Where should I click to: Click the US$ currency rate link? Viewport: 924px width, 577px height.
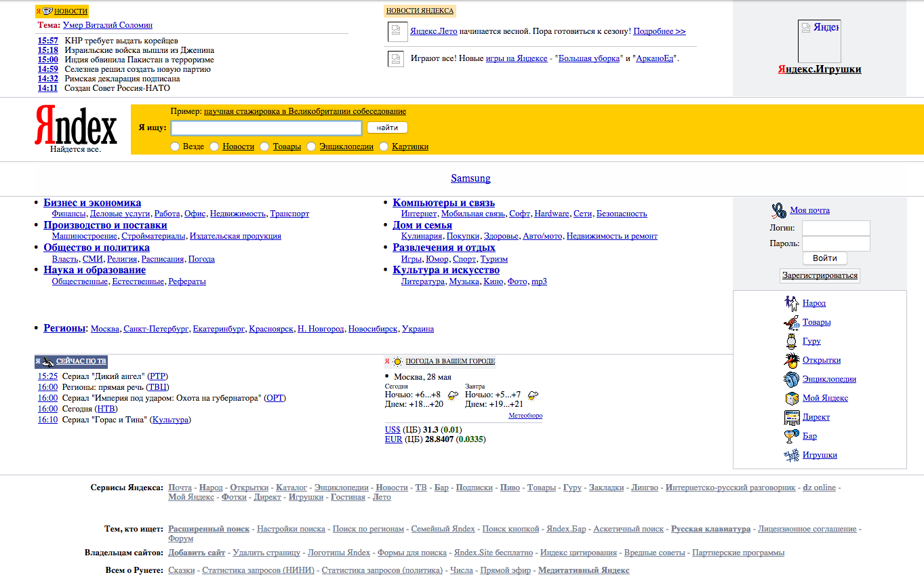[393, 430]
